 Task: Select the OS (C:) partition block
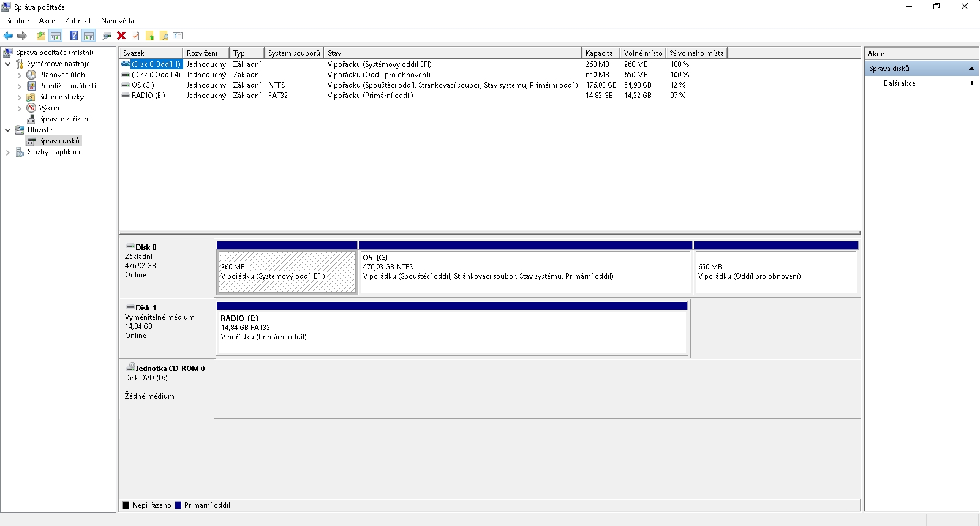click(x=526, y=268)
